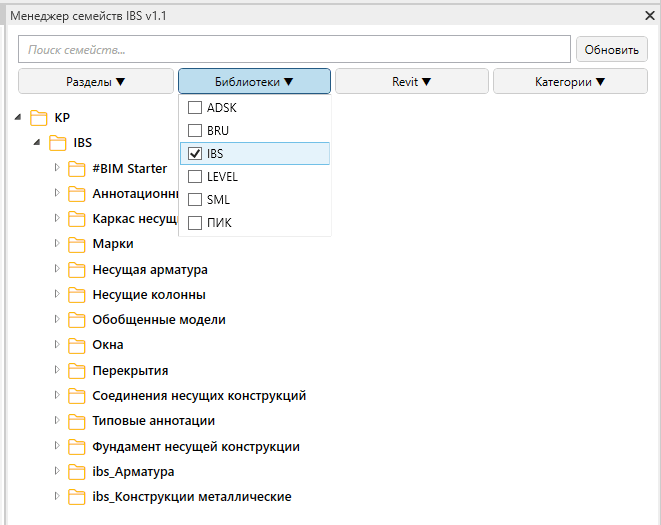Enable the SML library checkbox
This screenshot has height=525, width=661.
pyautogui.click(x=195, y=199)
